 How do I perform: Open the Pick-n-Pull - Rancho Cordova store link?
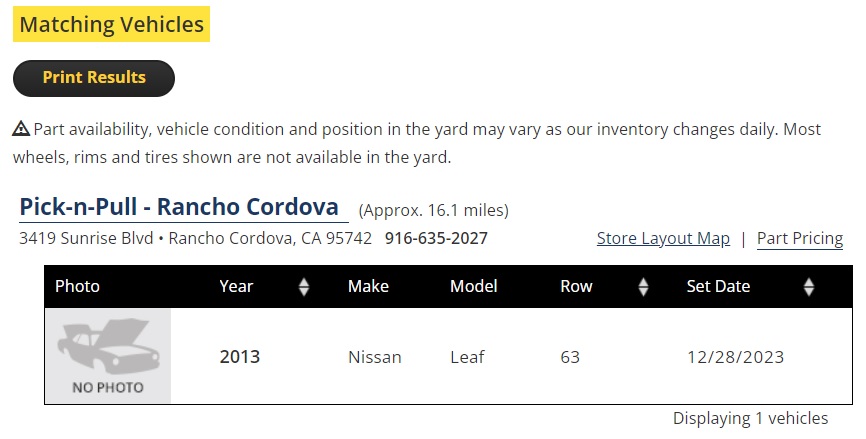179,208
